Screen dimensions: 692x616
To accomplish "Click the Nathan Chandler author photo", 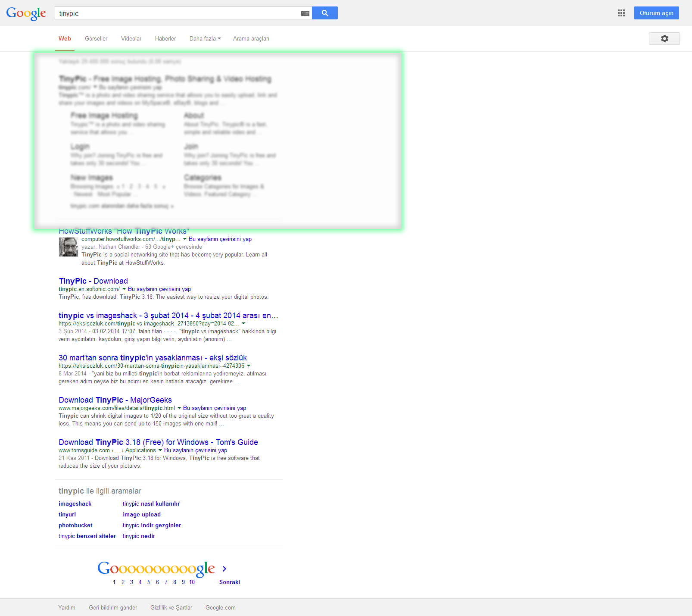I will pos(68,247).
